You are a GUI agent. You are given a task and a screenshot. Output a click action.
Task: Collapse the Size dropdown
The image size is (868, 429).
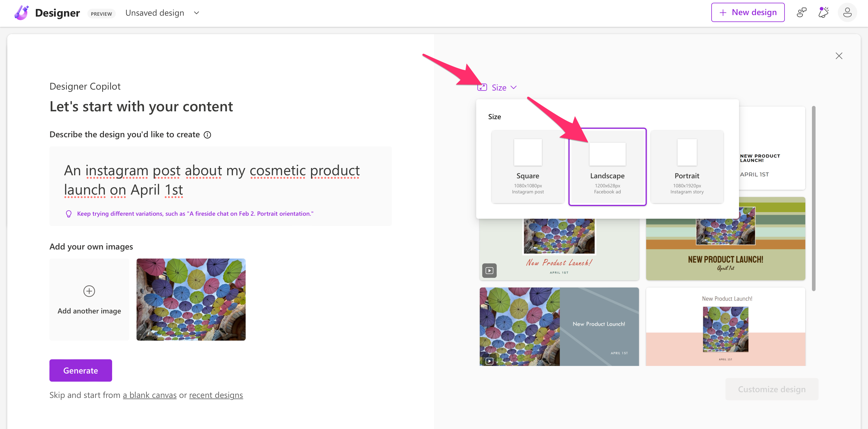pos(499,88)
